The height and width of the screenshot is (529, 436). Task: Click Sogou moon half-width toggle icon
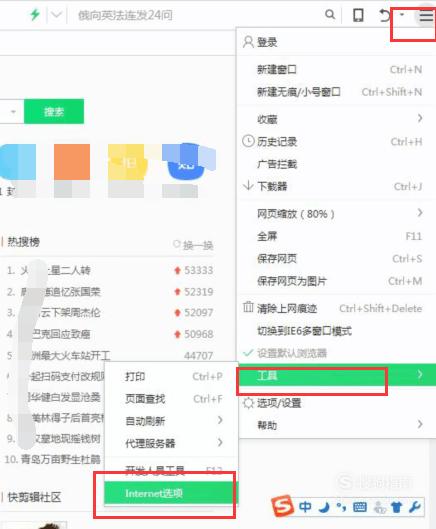tap(325, 507)
